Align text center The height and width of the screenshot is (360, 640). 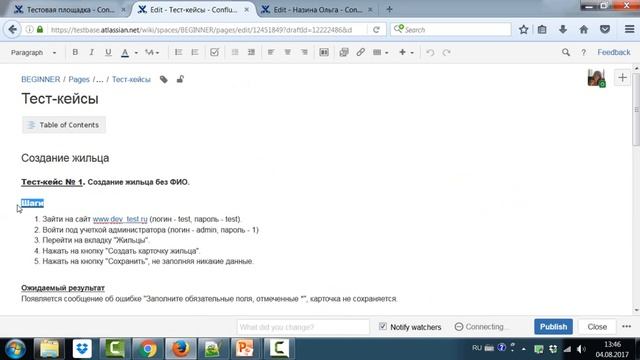pos(288,52)
